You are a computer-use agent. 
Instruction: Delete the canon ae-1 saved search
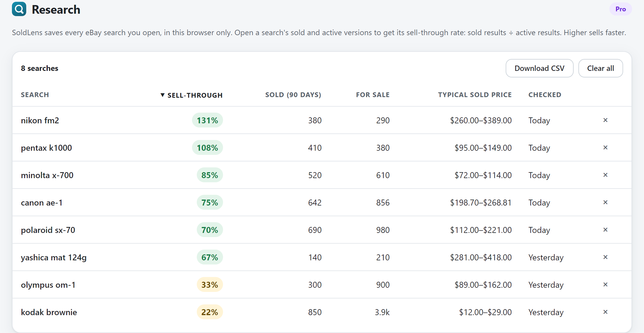(605, 202)
